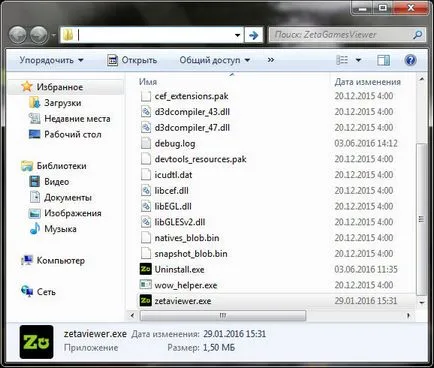Sort by Дата изменения column header

[x=367, y=82]
